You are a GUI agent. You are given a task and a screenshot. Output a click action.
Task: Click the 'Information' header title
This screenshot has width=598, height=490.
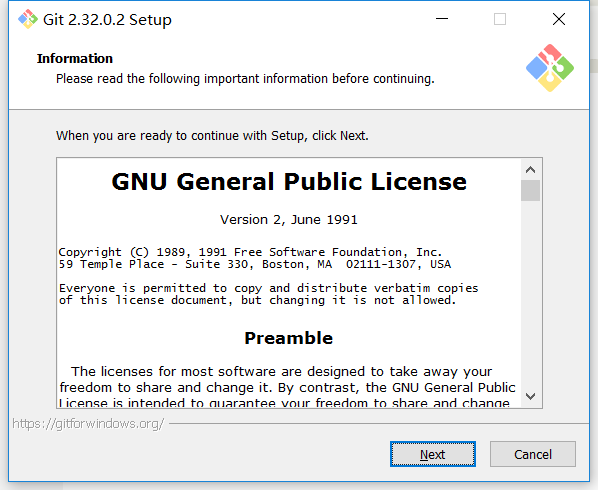(75, 59)
